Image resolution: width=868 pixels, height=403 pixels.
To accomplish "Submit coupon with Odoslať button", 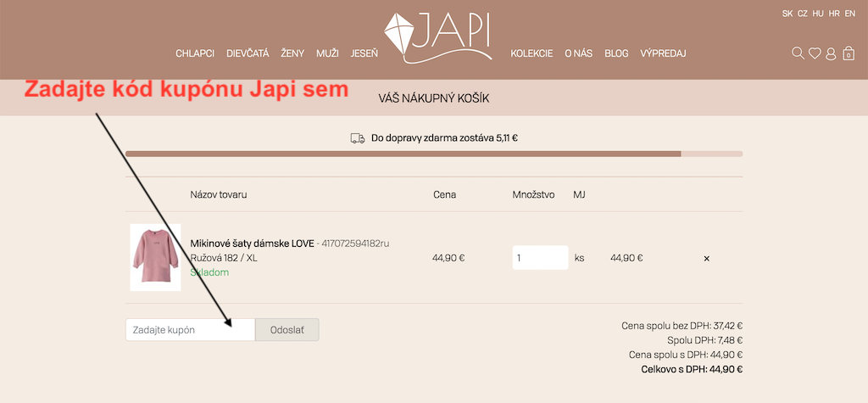I will (x=287, y=330).
